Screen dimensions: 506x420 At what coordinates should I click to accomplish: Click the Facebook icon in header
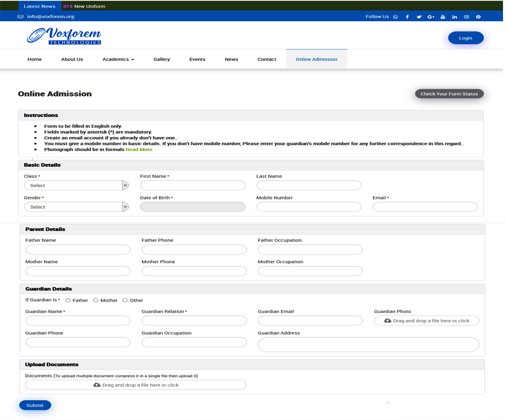[407, 17]
